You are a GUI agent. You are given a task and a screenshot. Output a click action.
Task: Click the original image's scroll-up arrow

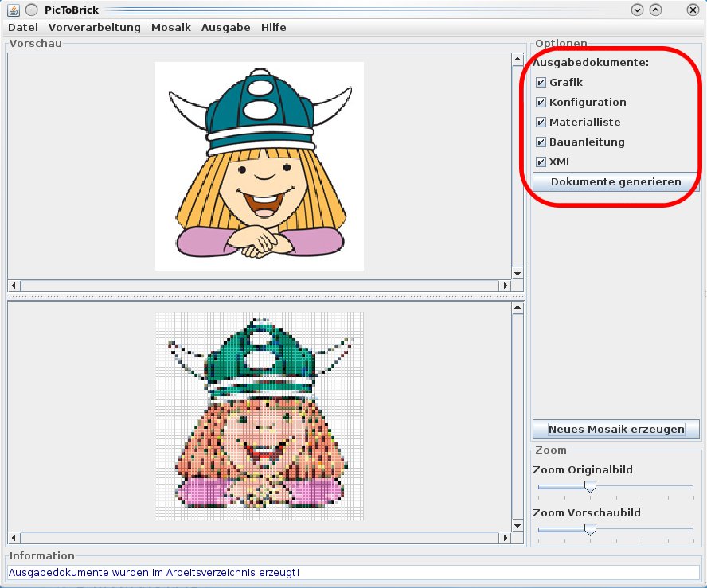click(518, 60)
